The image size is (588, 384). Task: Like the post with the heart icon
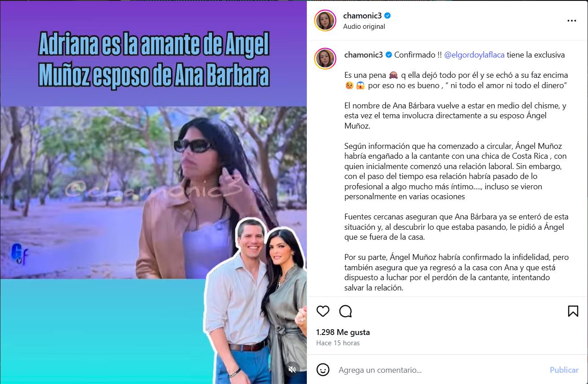point(323,311)
